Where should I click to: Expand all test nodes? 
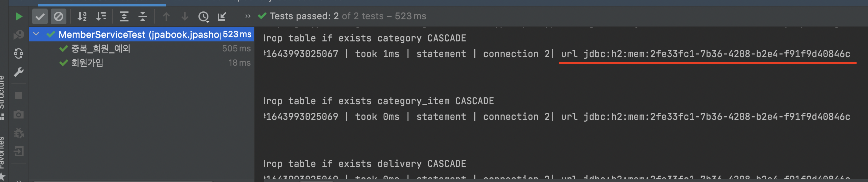point(124,16)
